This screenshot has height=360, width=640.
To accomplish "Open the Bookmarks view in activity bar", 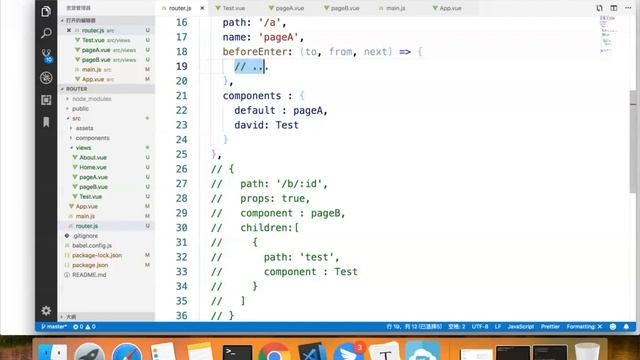I will [x=46, y=122].
